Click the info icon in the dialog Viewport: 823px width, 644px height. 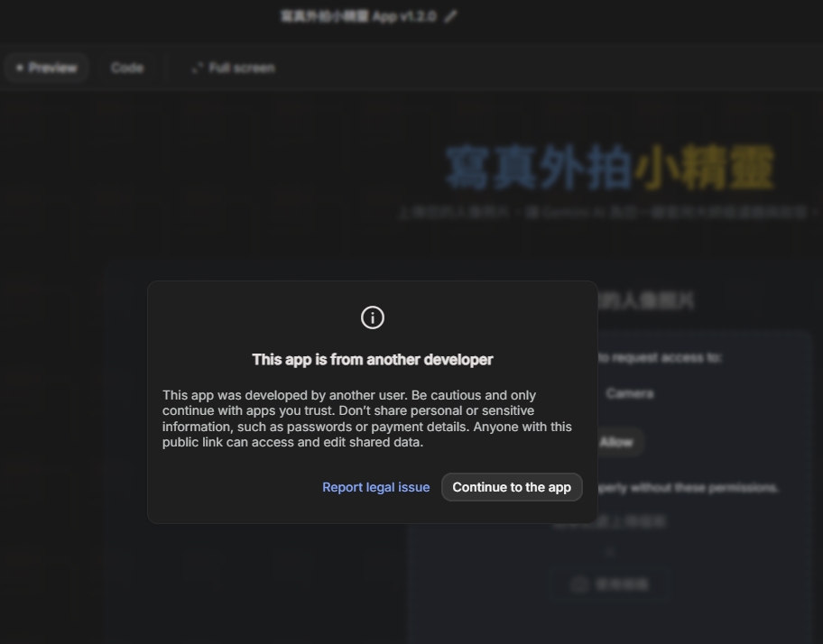[x=372, y=317]
